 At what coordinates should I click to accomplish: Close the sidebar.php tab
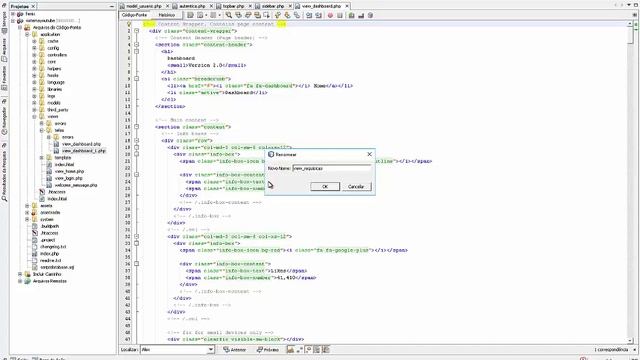[290, 6]
